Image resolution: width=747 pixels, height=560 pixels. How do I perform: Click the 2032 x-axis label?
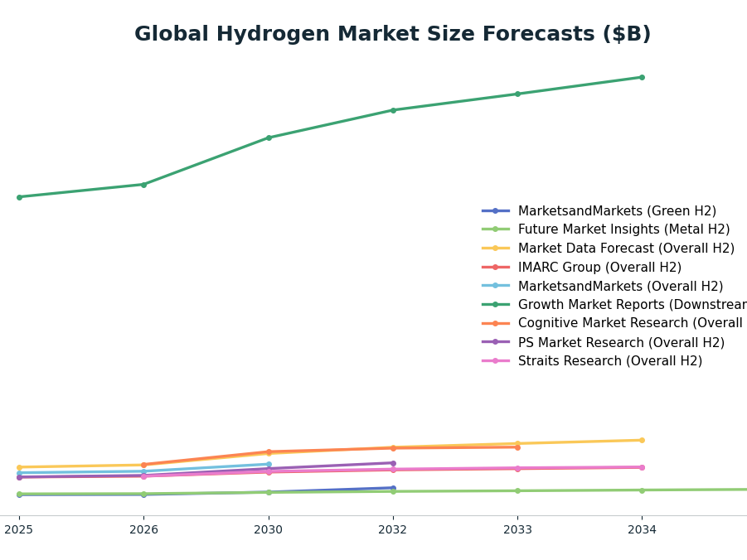392,530
